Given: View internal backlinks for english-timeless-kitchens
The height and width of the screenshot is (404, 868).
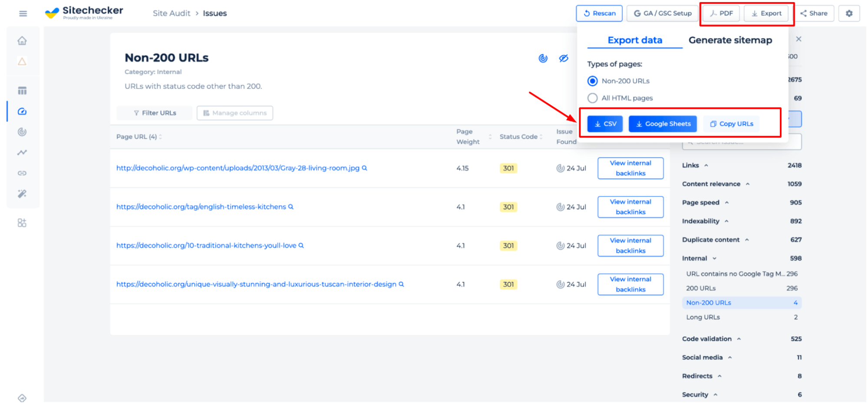Looking at the screenshot, I should click(630, 207).
